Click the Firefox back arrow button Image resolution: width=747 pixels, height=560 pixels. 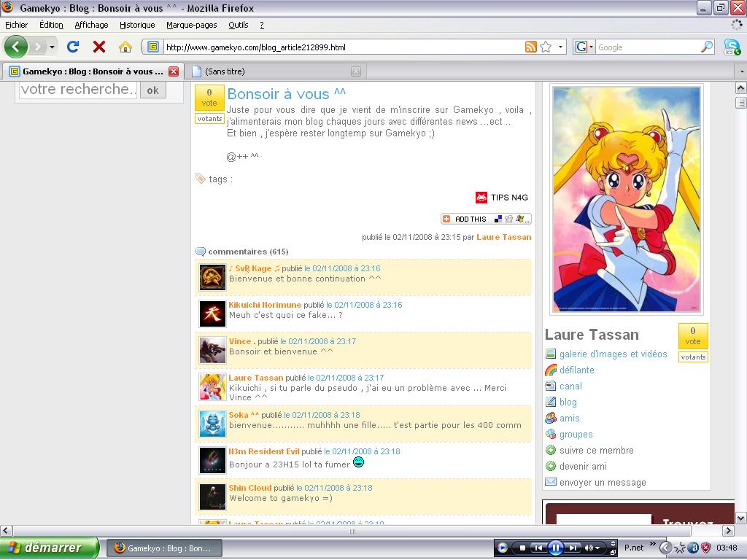pyautogui.click(x=16, y=47)
